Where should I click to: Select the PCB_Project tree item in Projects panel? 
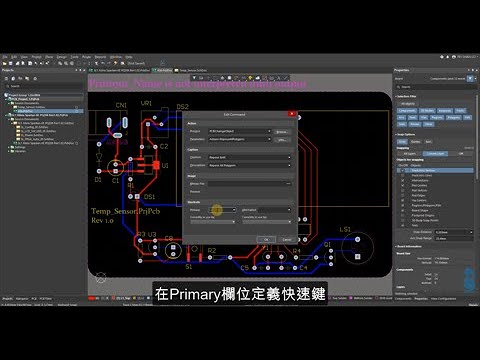(x=24, y=99)
